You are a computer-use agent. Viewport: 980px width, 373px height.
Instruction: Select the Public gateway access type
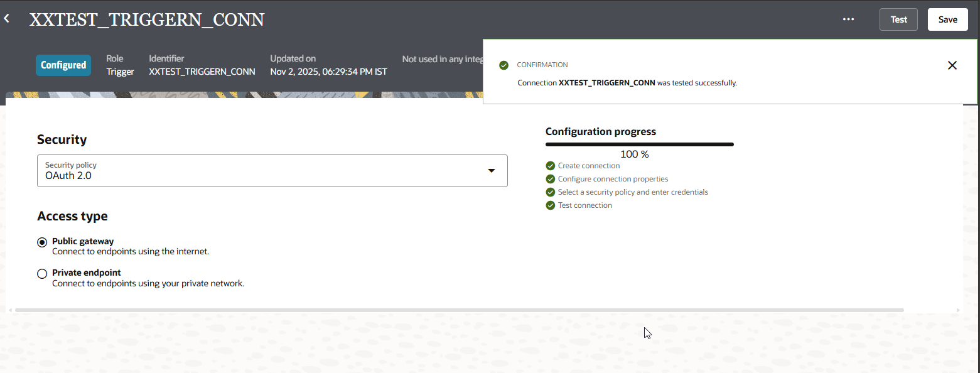coord(42,242)
